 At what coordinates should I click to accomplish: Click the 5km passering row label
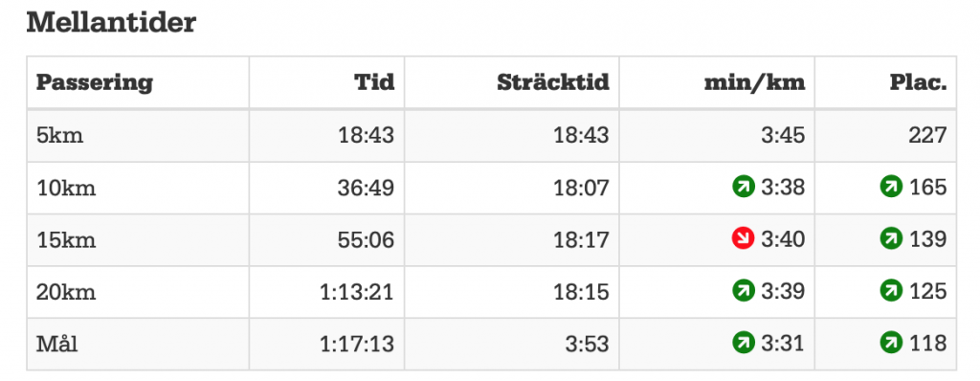(x=60, y=135)
